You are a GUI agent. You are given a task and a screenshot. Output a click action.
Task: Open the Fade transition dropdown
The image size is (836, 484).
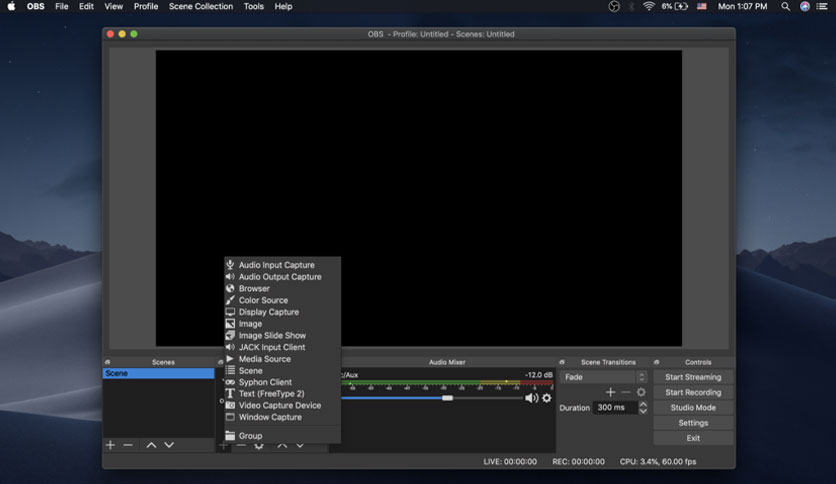click(604, 377)
